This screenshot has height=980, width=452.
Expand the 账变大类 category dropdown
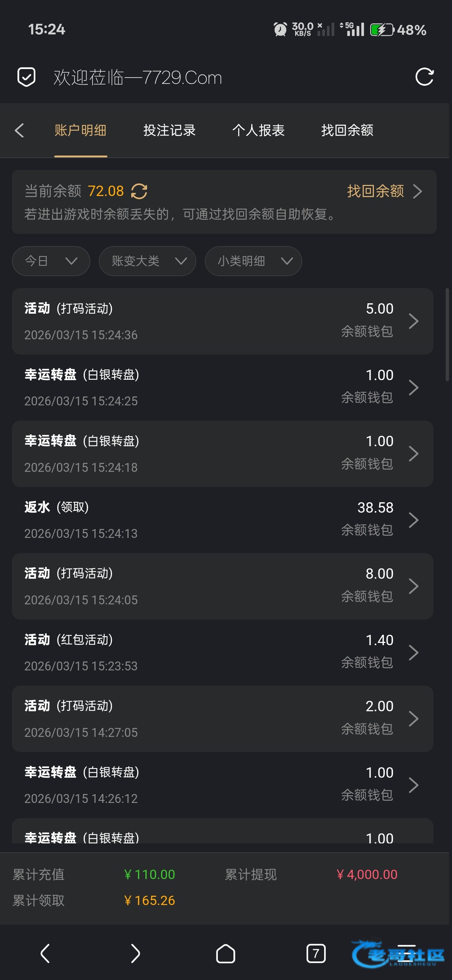147,261
